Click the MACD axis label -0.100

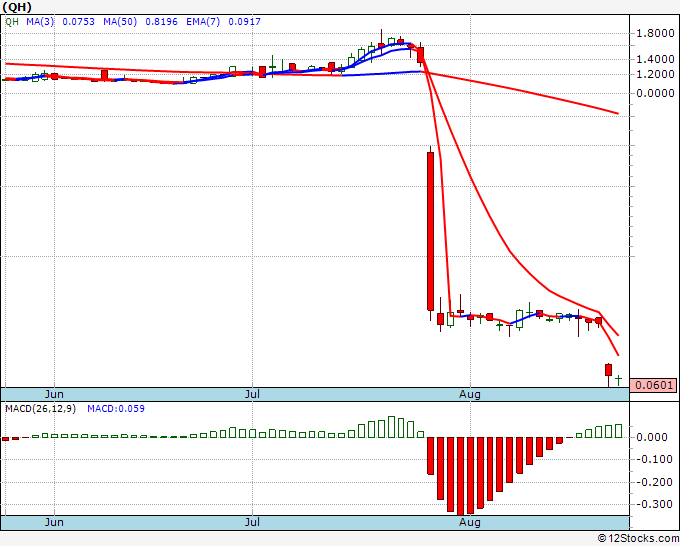(653, 459)
